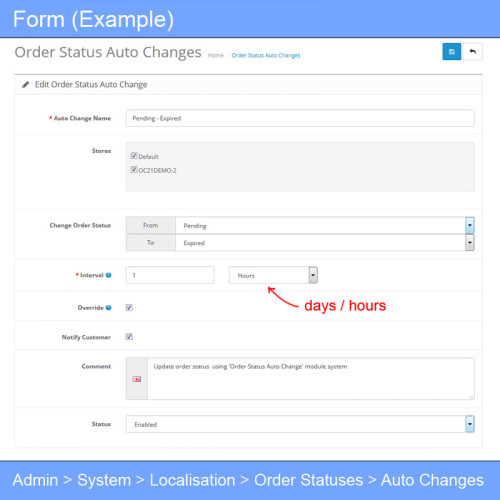
Task: Uncheck the OC21DEMO-2 store checkbox
Action: pos(134,170)
